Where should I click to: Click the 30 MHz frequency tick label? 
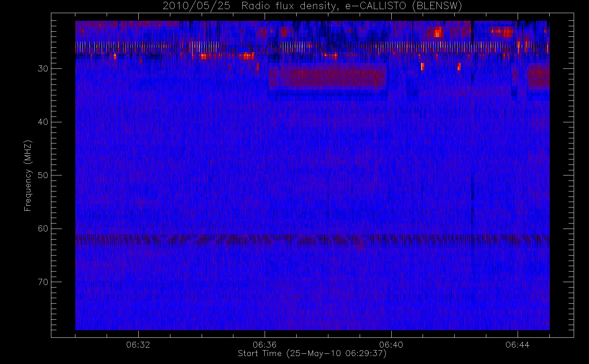[x=43, y=69]
